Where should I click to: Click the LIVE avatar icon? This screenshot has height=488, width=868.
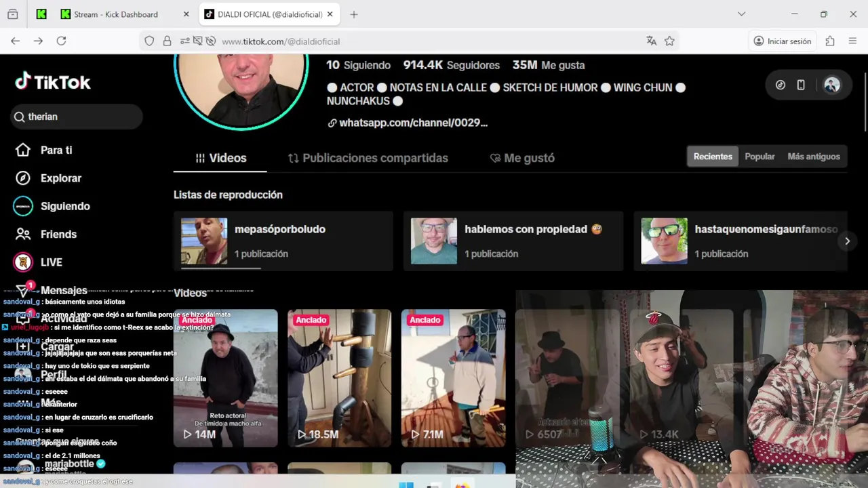[x=23, y=262]
